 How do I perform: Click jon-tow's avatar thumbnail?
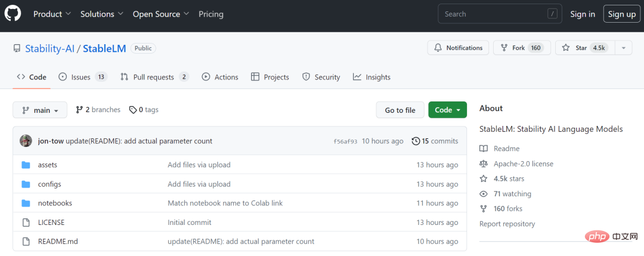26,141
